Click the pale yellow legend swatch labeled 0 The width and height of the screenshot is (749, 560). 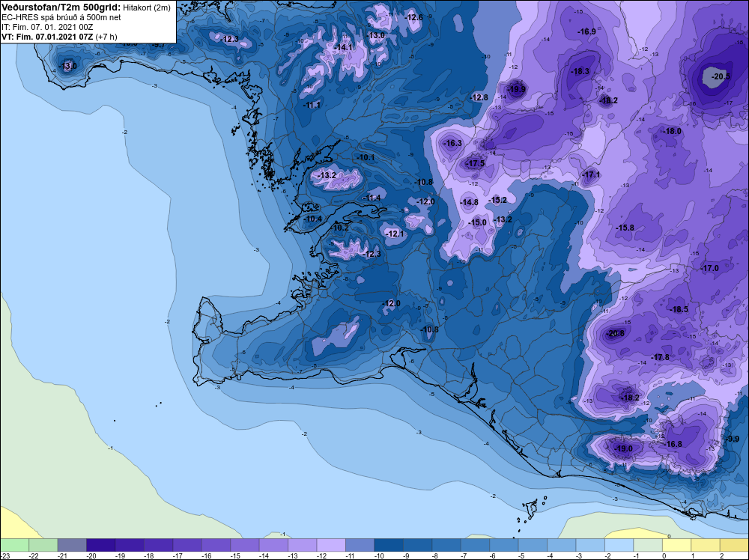pyautogui.click(x=677, y=545)
